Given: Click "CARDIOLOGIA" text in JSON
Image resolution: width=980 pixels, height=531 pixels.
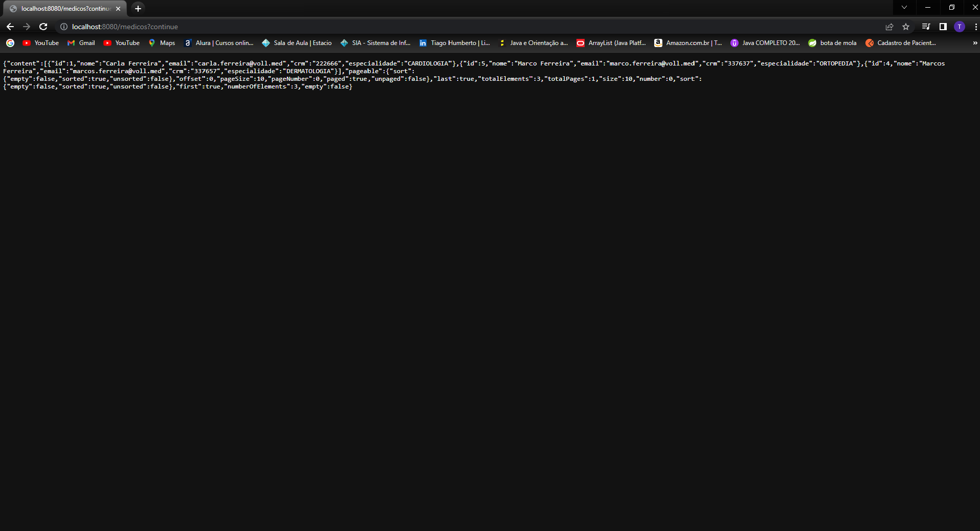Looking at the screenshot, I should (428, 63).
